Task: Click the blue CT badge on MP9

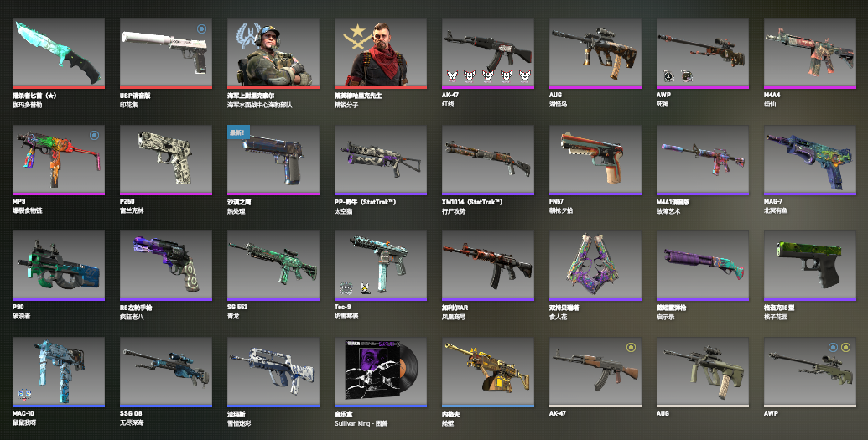Action: pyautogui.click(x=95, y=135)
